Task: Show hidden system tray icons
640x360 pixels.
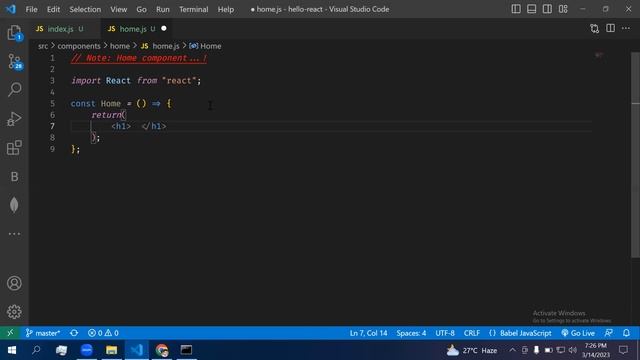Action: 512,350
